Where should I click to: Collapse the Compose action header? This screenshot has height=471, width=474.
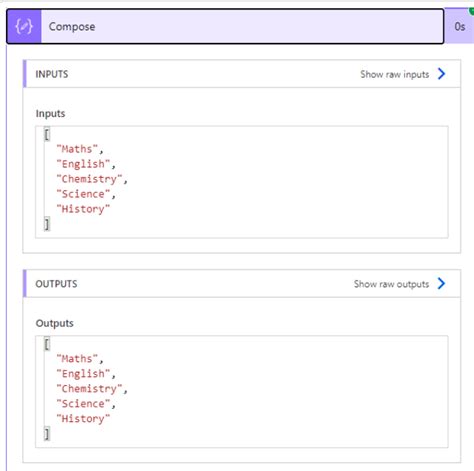click(225, 26)
